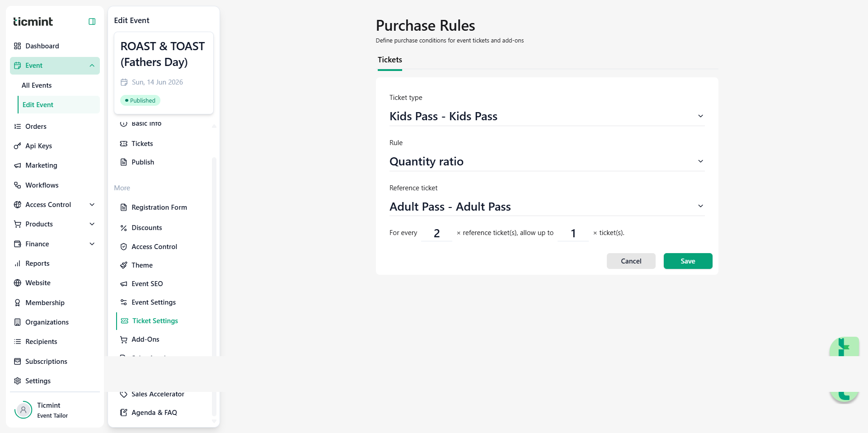Click the Settings gear icon
The image size is (868, 433).
tap(18, 381)
